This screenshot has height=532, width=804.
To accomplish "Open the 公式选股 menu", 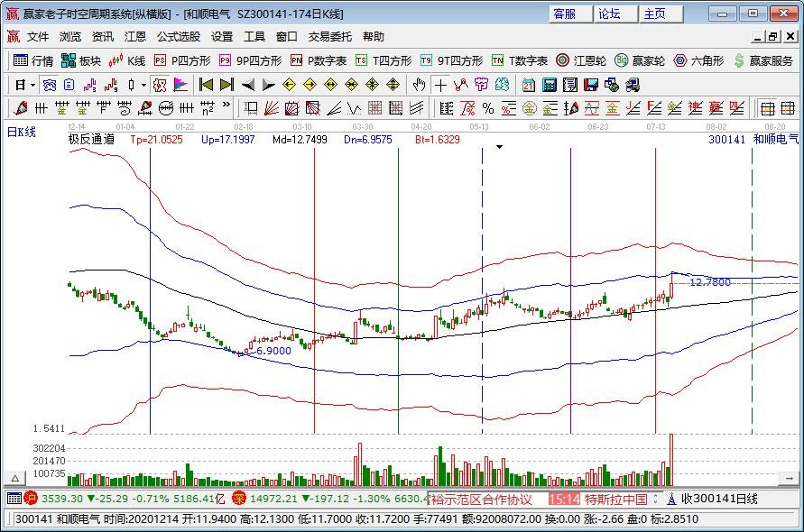I will 179,37.
